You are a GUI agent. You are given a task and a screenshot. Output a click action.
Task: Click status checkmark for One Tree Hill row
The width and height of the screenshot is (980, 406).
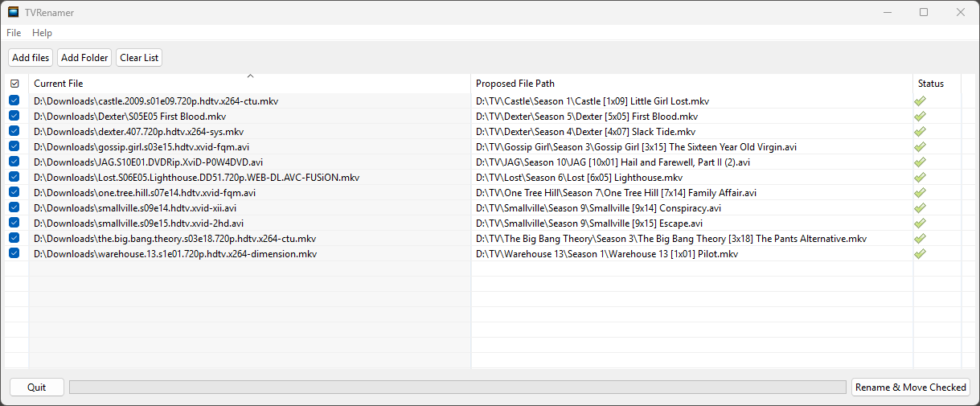[x=921, y=193]
